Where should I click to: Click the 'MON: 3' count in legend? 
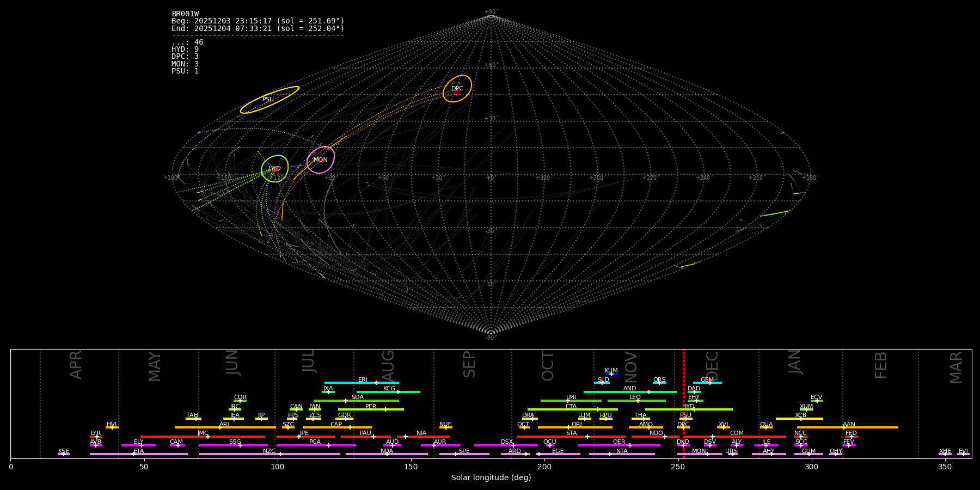point(185,64)
